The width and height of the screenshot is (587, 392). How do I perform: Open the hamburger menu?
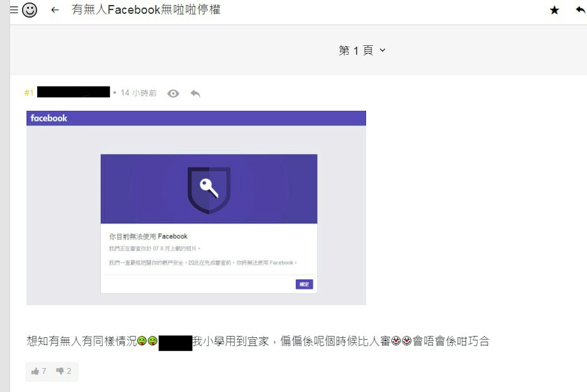pyautogui.click(x=14, y=10)
